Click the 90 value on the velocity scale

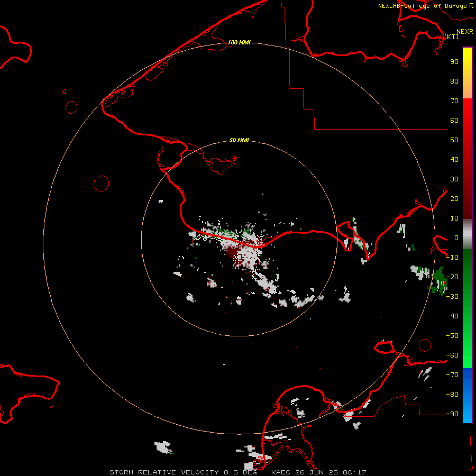pos(454,62)
